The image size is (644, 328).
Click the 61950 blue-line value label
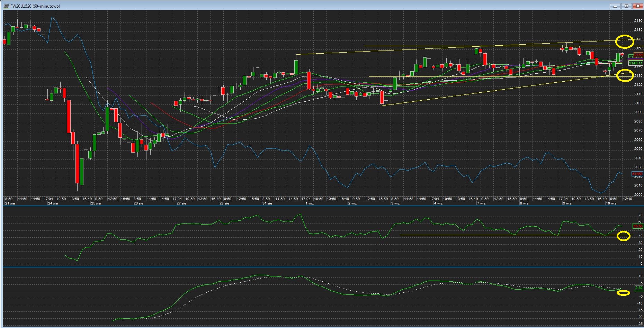click(x=637, y=174)
